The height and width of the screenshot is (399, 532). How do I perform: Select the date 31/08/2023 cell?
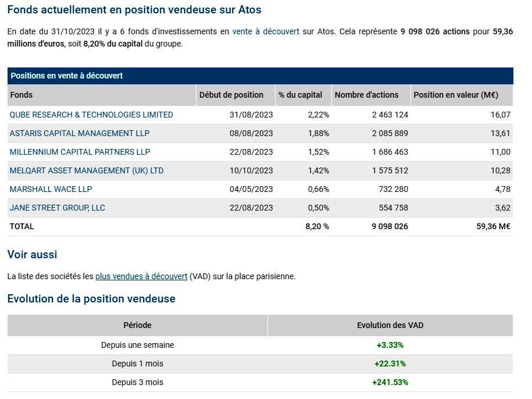point(251,115)
